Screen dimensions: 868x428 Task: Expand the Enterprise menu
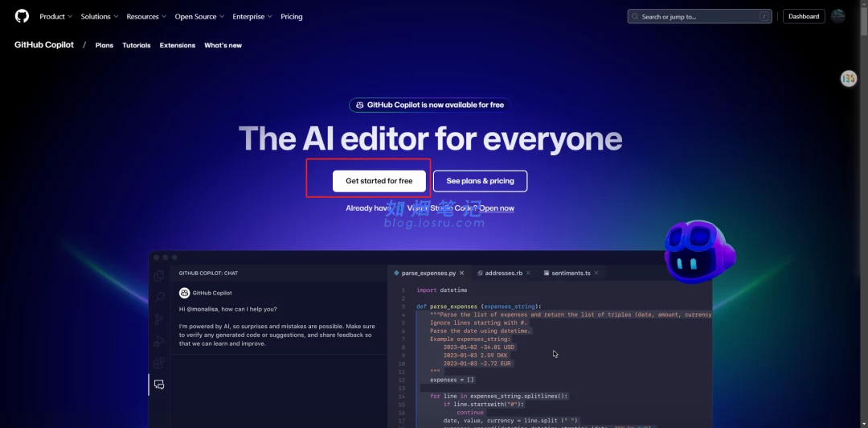(x=252, y=17)
